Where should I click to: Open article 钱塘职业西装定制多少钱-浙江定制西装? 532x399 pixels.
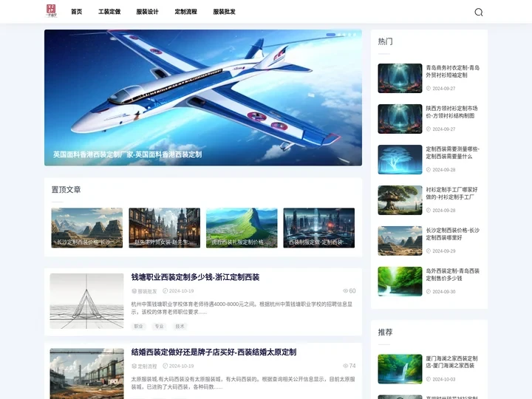click(x=195, y=277)
